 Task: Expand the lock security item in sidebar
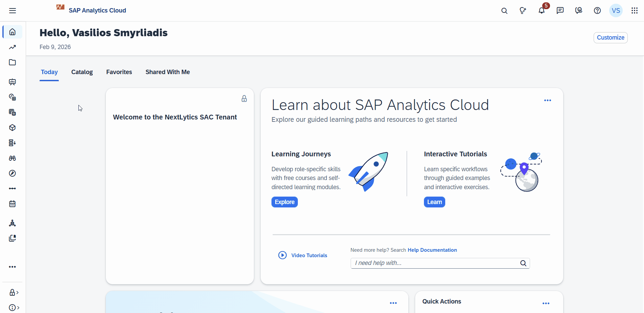pyautogui.click(x=13, y=292)
